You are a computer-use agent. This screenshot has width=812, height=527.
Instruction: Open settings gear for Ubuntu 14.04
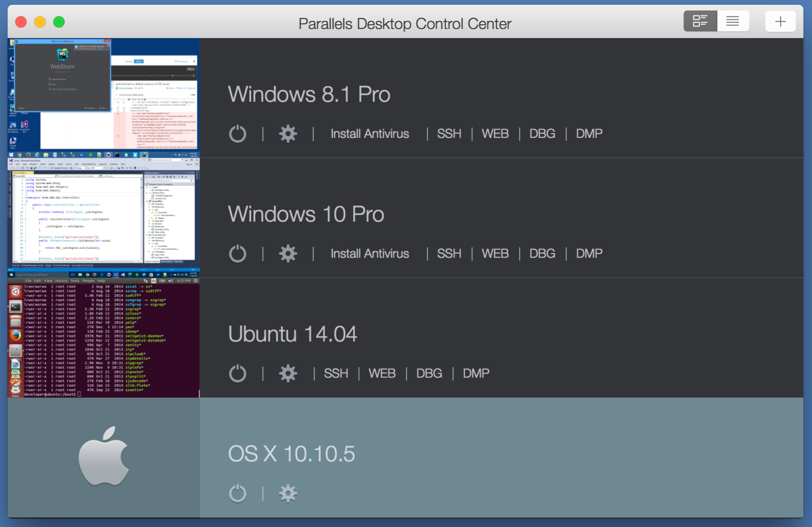(288, 373)
